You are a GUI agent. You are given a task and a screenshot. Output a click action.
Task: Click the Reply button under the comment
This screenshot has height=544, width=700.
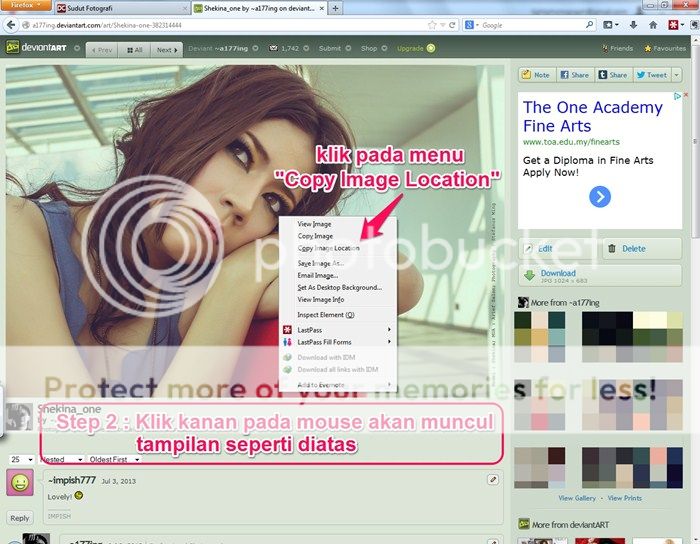pyautogui.click(x=20, y=517)
